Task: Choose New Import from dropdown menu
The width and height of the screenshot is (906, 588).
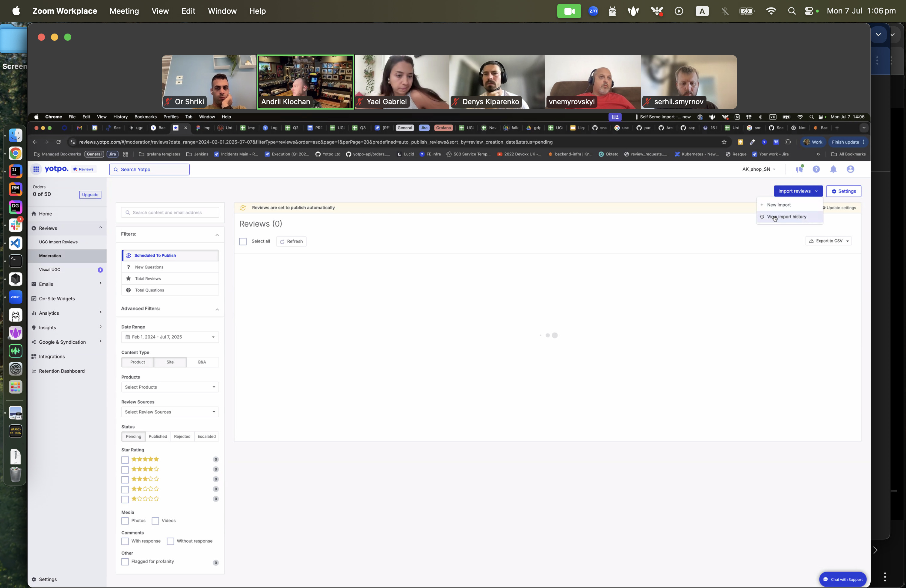Action: (789, 205)
